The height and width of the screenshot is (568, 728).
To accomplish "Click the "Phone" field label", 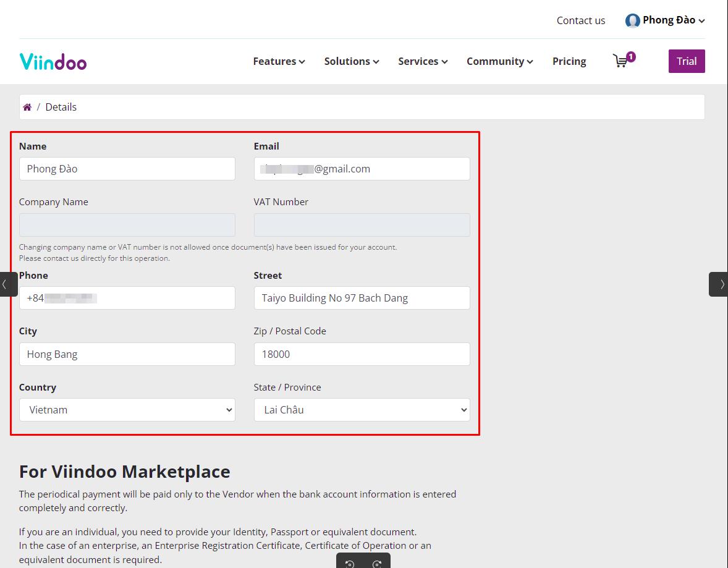I will tap(33, 276).
